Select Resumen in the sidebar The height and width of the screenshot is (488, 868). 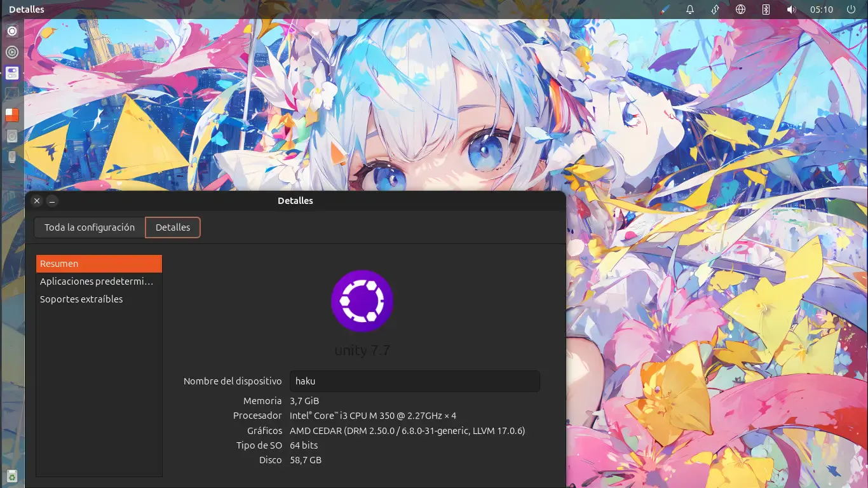point(99,264)
